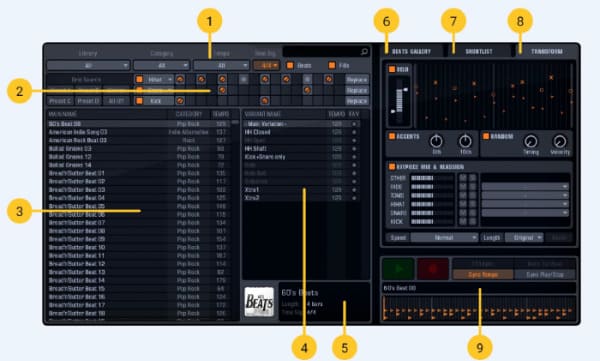
Task: Adjust the Accents 16th knob
Action: click(465, 141)
